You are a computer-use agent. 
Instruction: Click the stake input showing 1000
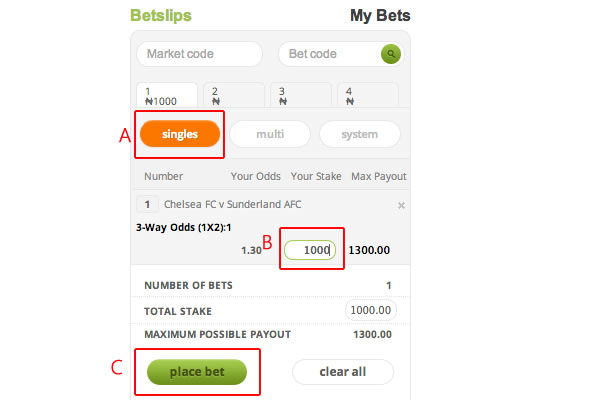coord(310,250)
